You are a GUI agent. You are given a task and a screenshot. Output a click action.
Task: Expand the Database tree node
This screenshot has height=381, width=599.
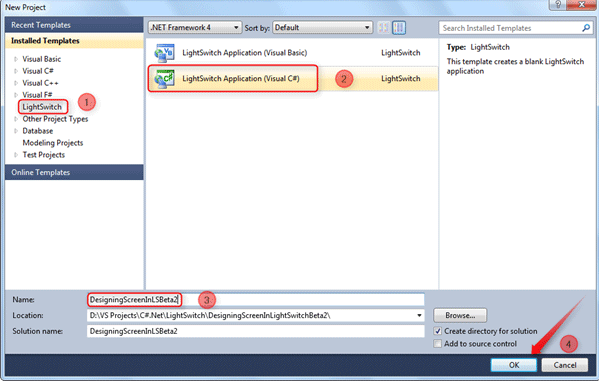[x=16, y=131]
